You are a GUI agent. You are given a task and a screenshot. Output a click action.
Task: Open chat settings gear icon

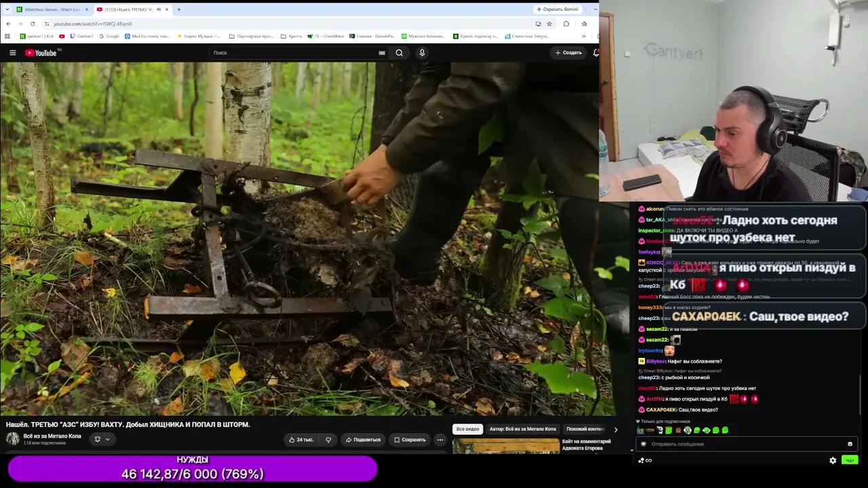pos(833,460)
